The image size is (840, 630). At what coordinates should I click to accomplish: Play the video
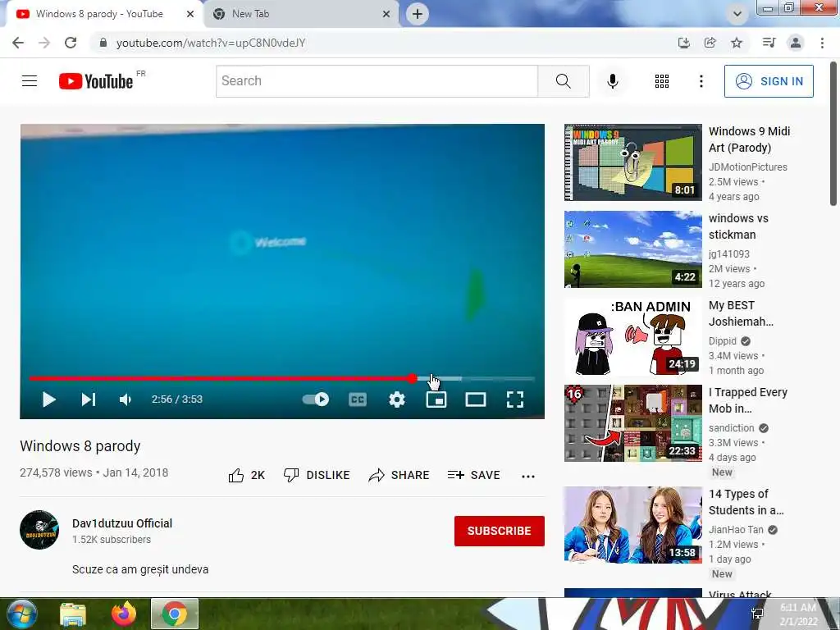coord(48,399)
